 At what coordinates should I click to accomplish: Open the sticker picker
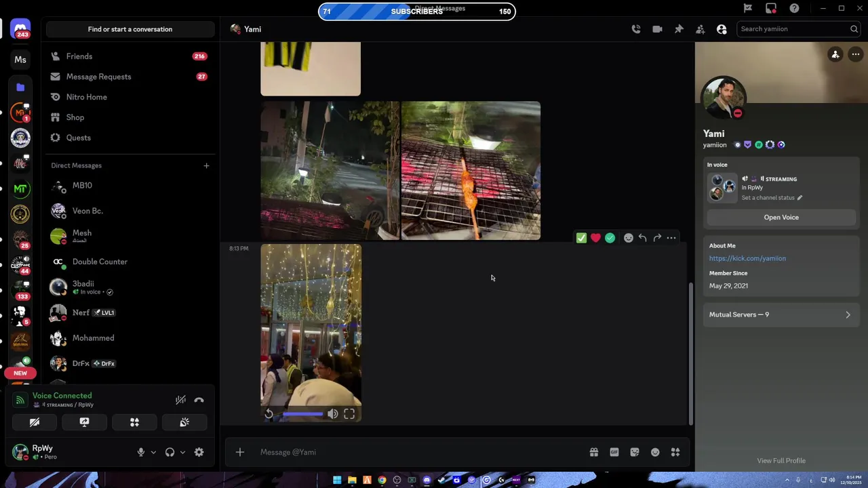tap(635, 452)
